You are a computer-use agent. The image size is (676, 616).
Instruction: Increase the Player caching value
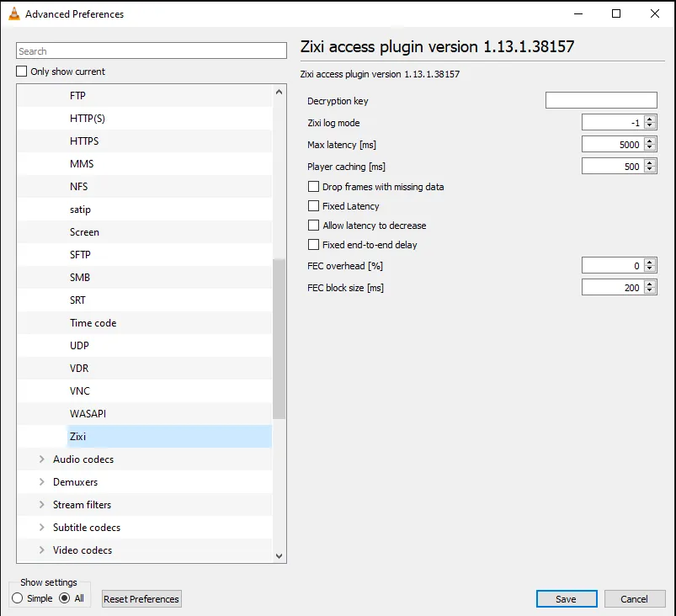pyautogui.click(x=650, y=163)
